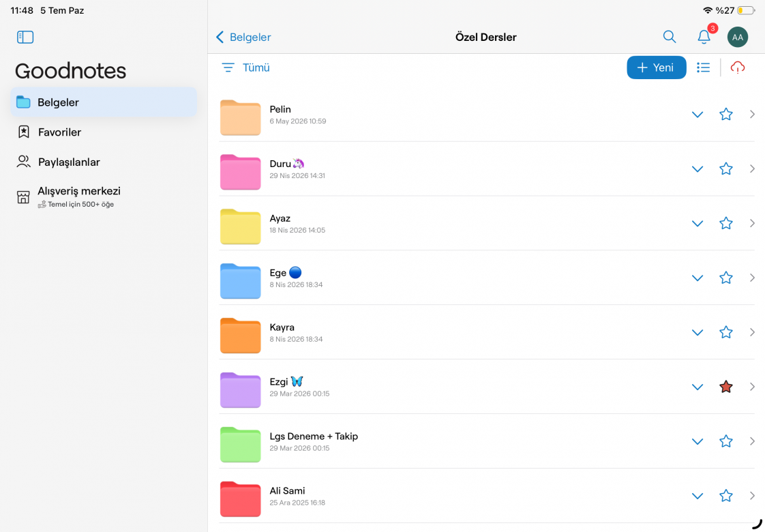Open the peach Pelin folder icon

240,117
